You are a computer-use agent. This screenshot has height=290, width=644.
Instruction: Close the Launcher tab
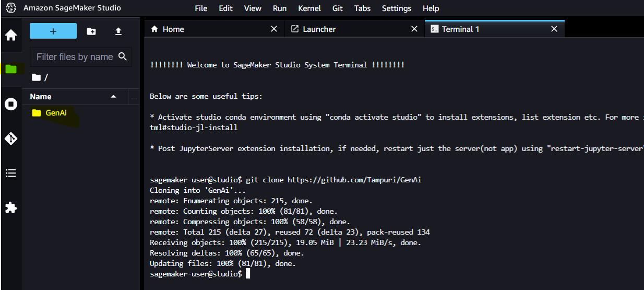point(414,29)
